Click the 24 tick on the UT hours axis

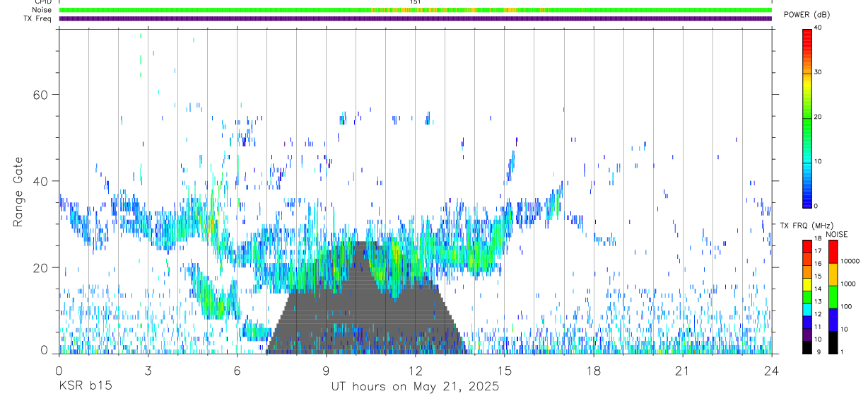[x=771, y=371]
